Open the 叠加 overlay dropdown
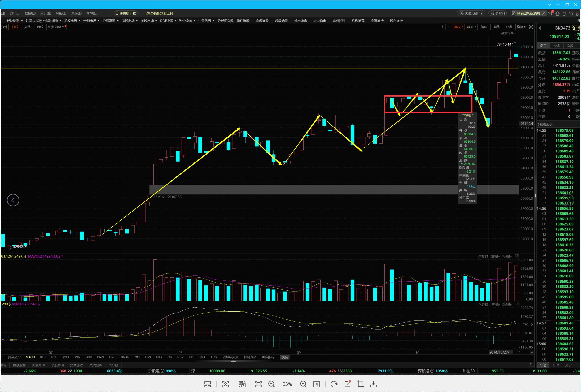This screenshot has height=392, width=581. (472, 27)
